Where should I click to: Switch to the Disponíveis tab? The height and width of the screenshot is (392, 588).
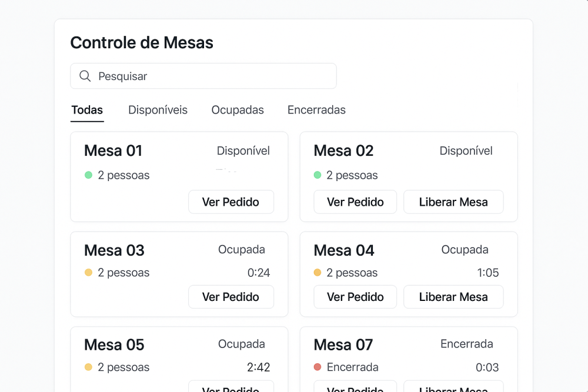(158, 110)
